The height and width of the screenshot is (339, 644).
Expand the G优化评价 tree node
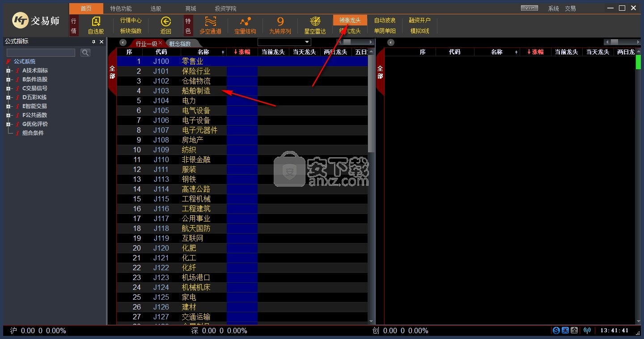[x=8, y=124]
